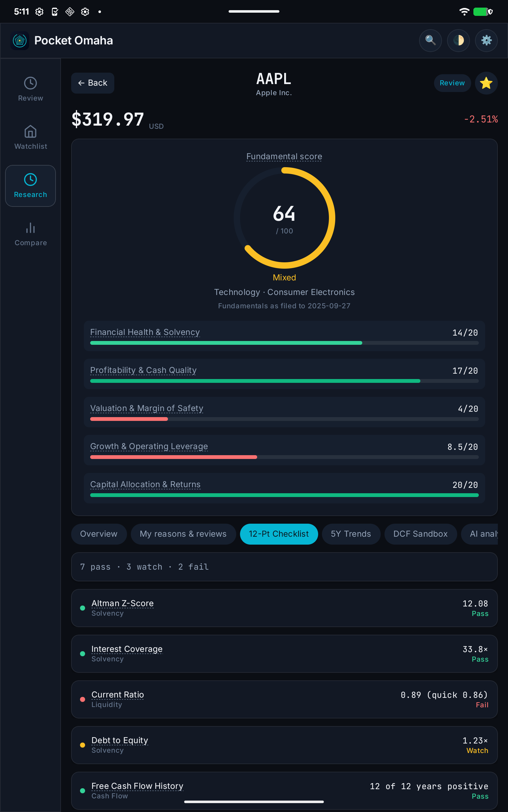This screenshot has height=812, width=508.
Task: Open Profitability & Cash Quality details
Action: [284, 374]
